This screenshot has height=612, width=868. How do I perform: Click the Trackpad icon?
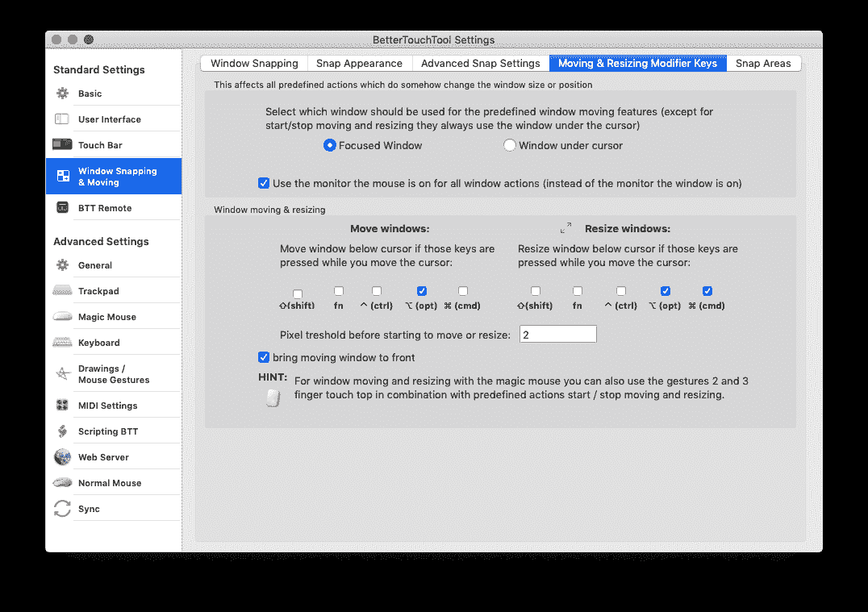pyautogui.click(x=62, y=290)
